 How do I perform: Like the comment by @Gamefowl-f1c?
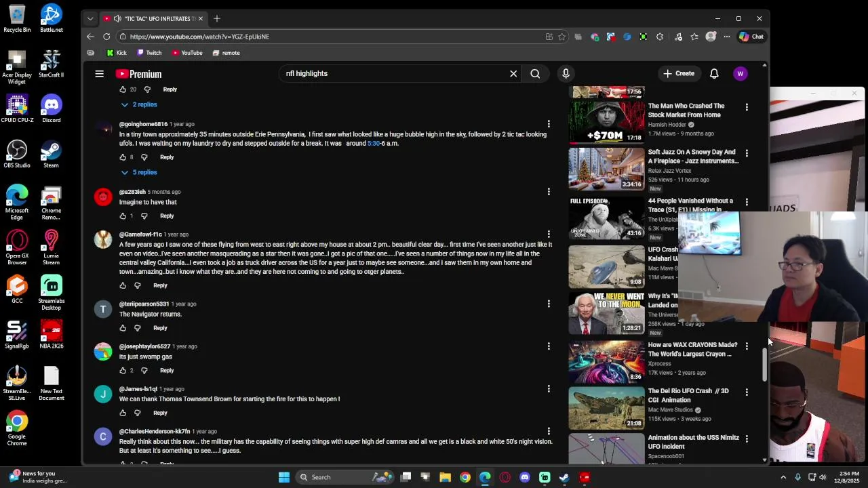click(123, 285)
